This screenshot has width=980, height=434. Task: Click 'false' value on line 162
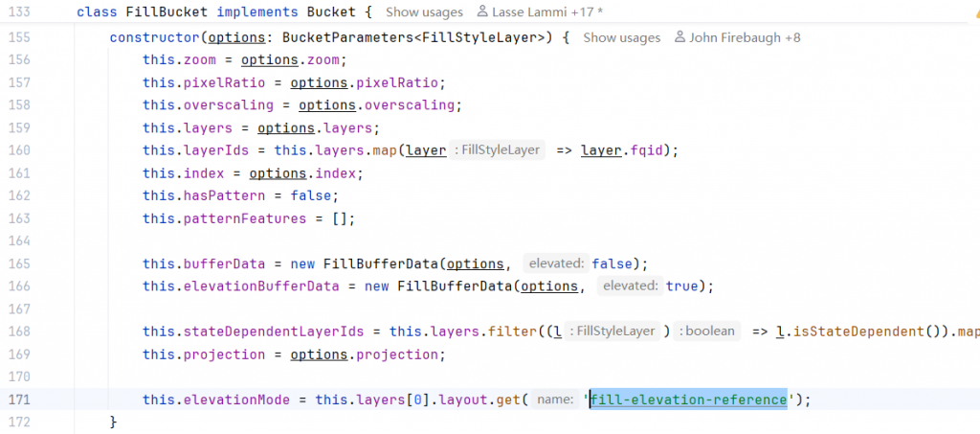coord(311,195)
